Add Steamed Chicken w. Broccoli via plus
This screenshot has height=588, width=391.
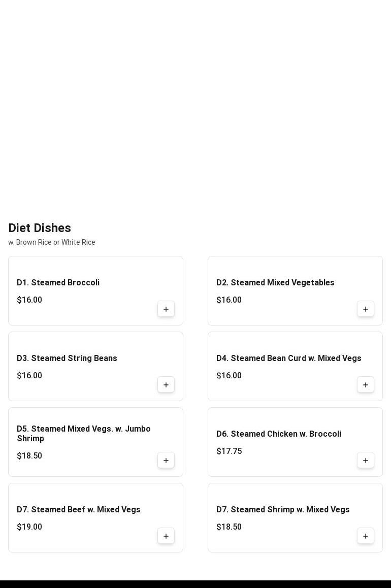[x=366, y=461]
